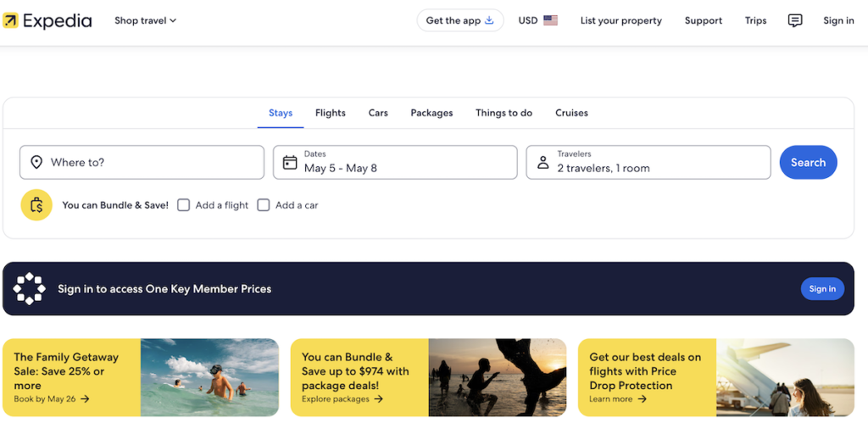
Task: Enable the Add a flight checkbox
Action: click(x=183, y=205)
